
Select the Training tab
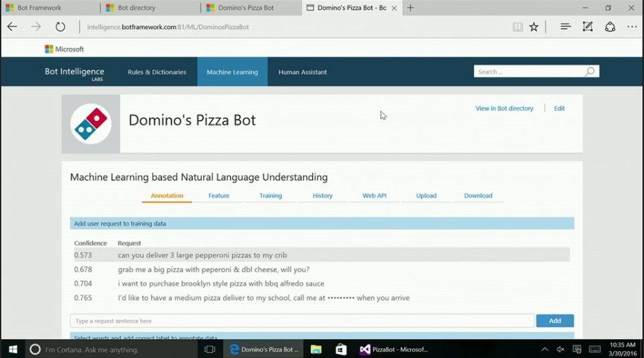point(271,196)
